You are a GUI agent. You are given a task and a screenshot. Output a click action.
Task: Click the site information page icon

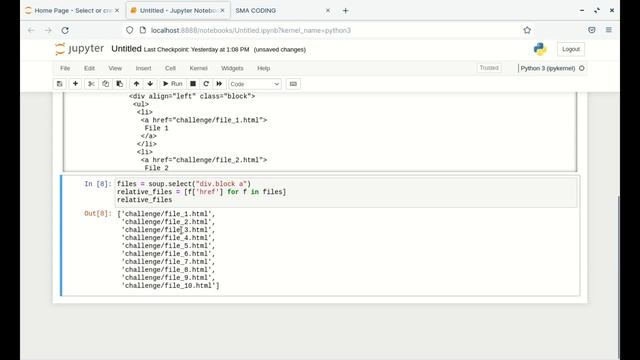coord(143,30)
